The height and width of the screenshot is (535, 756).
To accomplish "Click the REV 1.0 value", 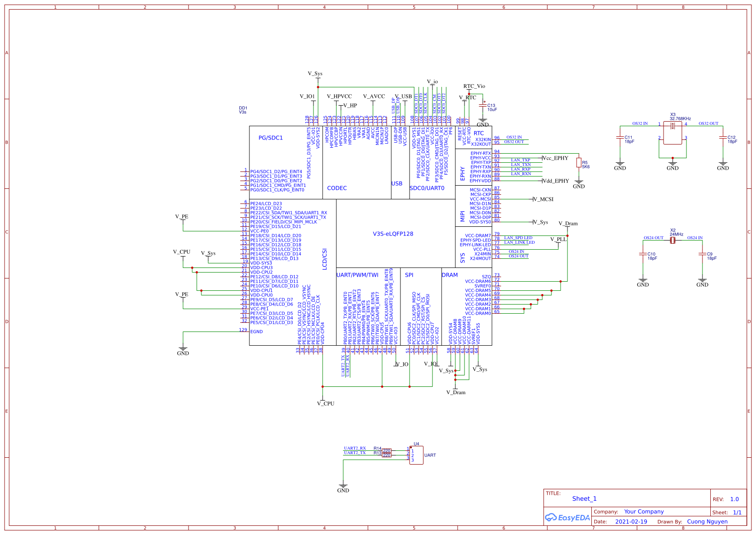I will click(734, 499).
